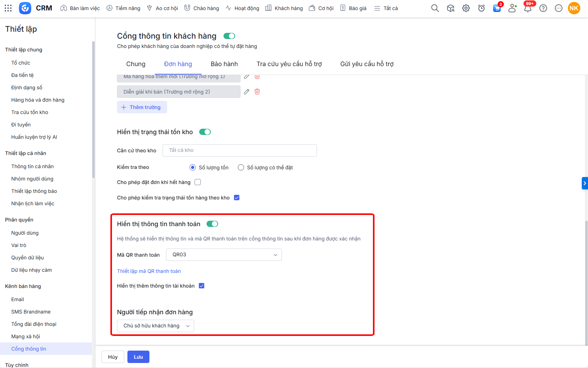Open 'Chào hàng' in the navbar
588x368 pixels.
coord(202,8)
